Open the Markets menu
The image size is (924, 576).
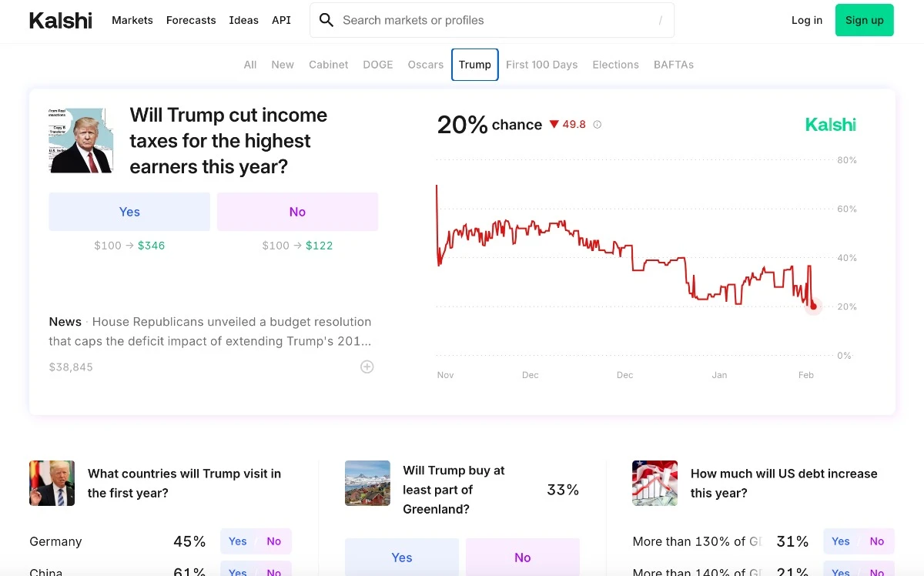tap(132, 20)
